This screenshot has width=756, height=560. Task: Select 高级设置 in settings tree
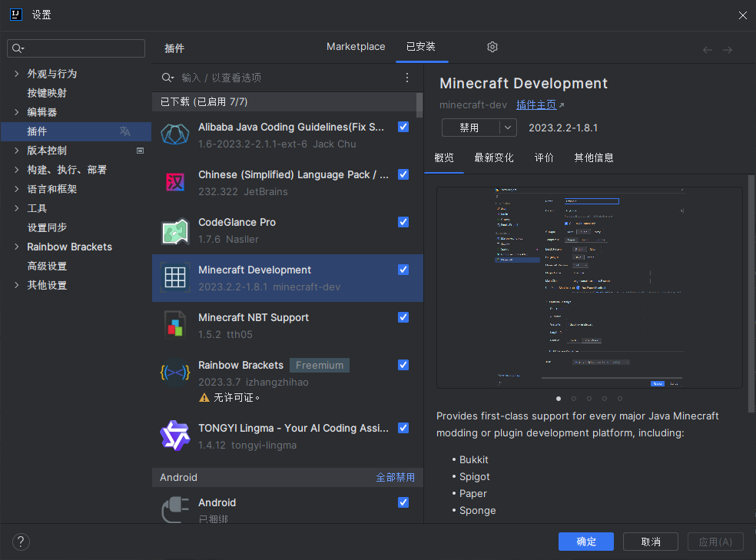[x=47, y=266]
